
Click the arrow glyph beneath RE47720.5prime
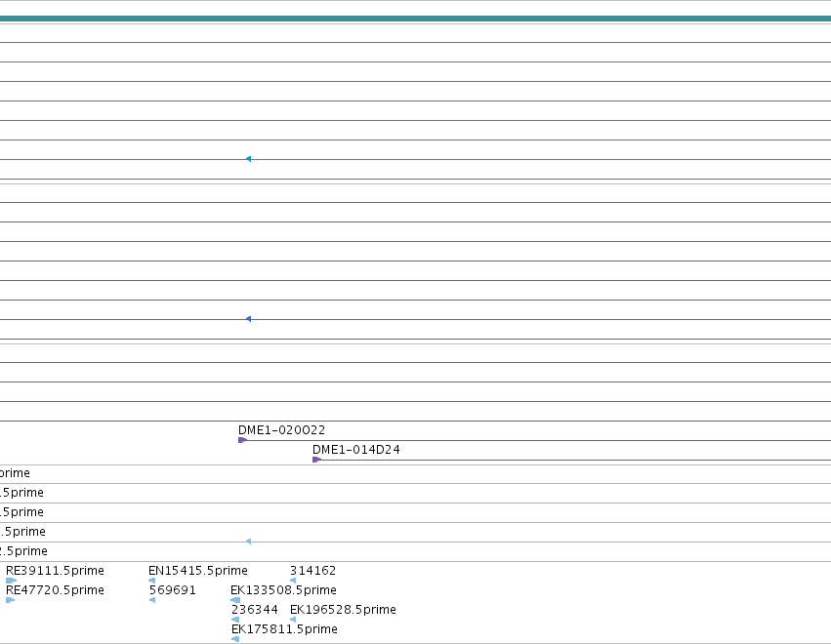coord(10,600)
